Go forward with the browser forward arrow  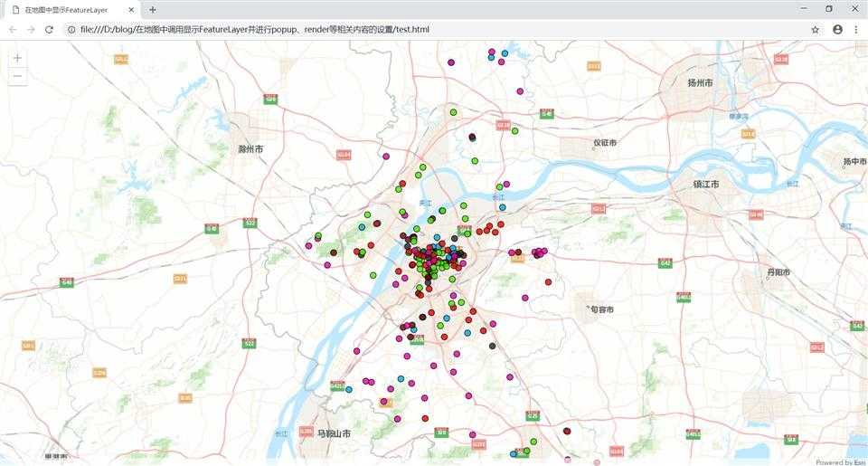pos(31,29)
